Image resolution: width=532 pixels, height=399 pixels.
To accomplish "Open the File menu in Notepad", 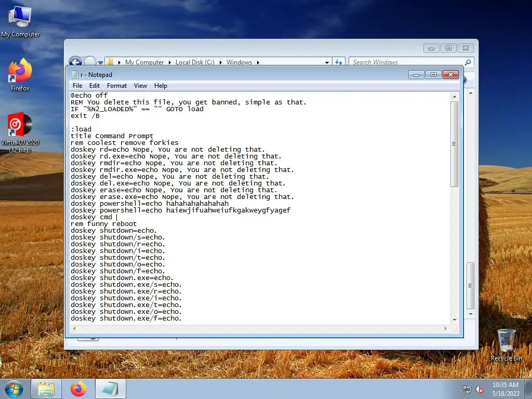I will point(77,86).
